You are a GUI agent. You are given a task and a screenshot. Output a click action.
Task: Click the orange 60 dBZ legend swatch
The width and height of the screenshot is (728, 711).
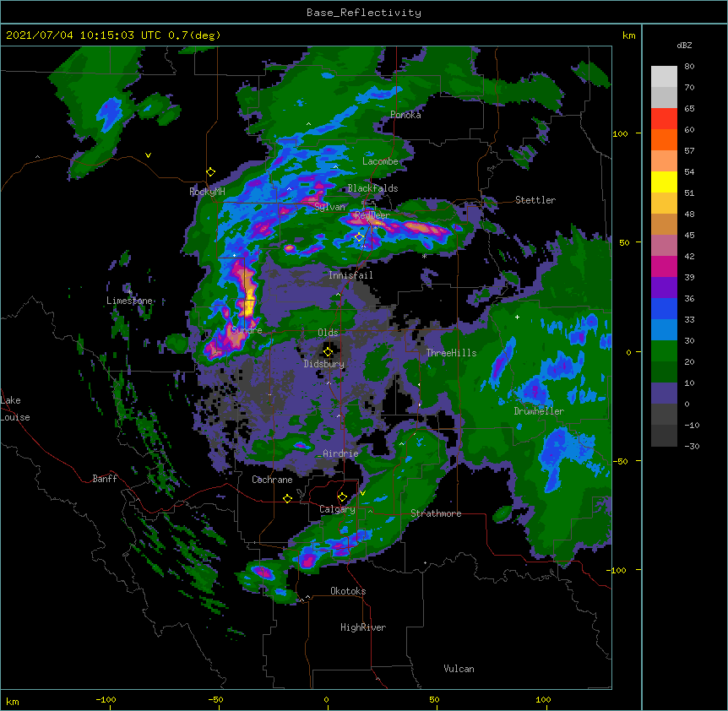click(x=664, y=139)
